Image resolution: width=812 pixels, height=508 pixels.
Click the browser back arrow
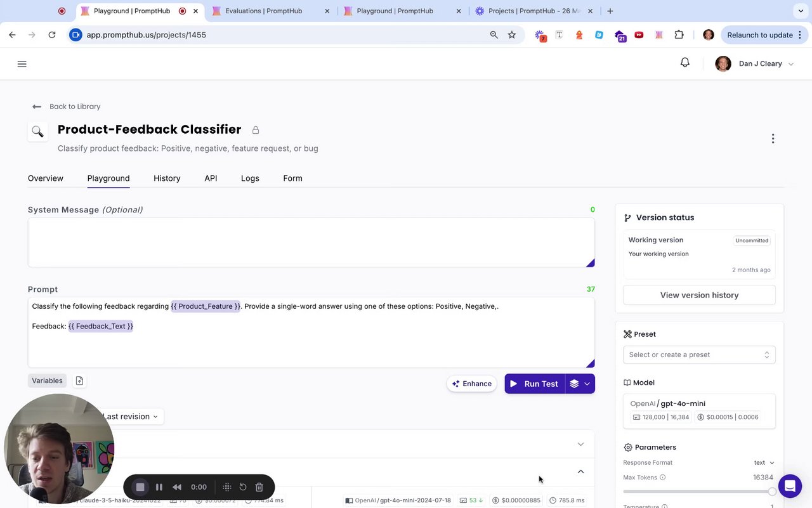pyautogui.click(x=12, y=35)
